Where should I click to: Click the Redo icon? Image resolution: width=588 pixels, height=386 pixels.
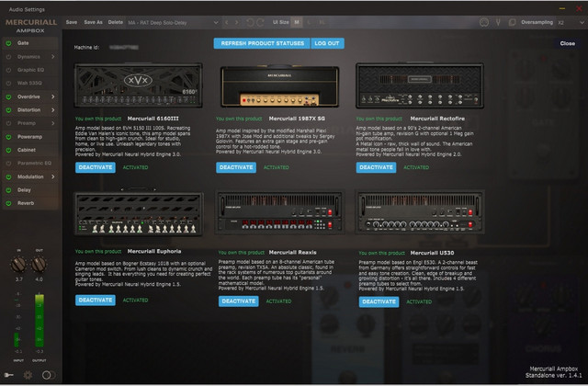[x=260, y=22]
